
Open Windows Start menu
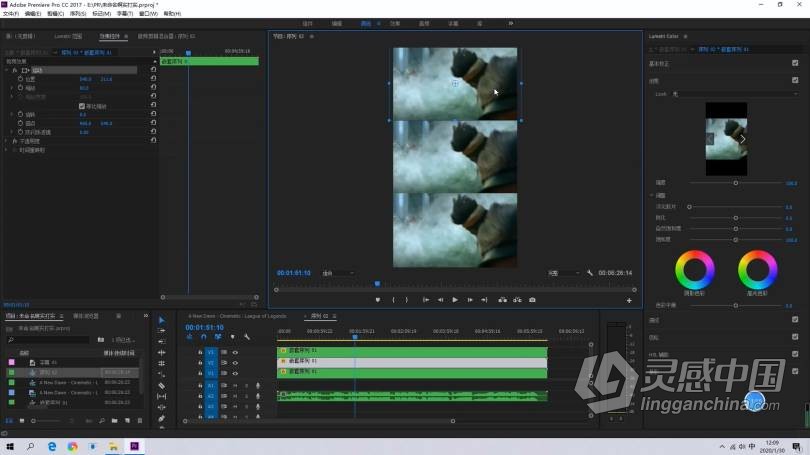[10, 446]
